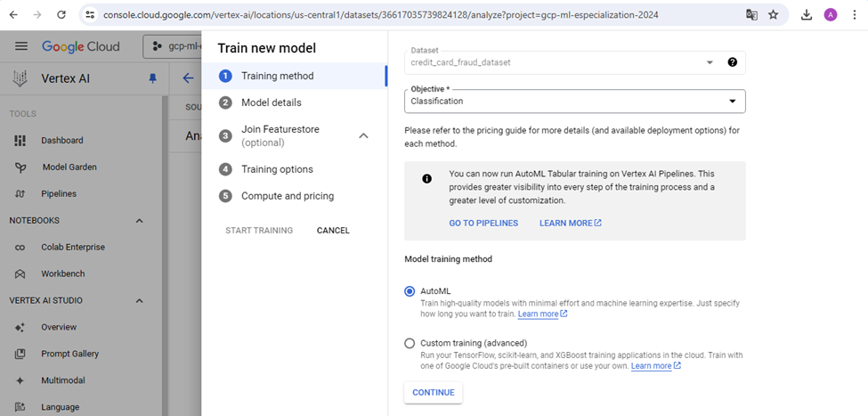Viewport: 868px width, 416px height.
Task: Open Prompt Gallery in sidebar
Action: point(69,354)
